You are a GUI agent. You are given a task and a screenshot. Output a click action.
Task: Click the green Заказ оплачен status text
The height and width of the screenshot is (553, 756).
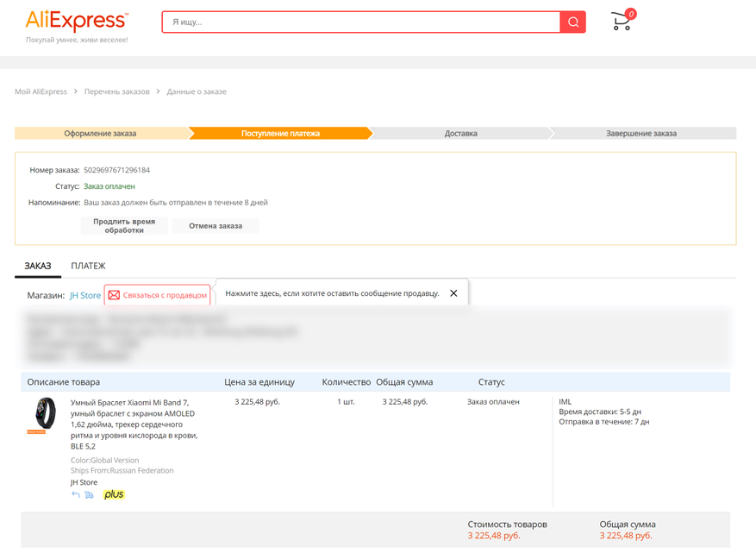[x=109, y=186]
